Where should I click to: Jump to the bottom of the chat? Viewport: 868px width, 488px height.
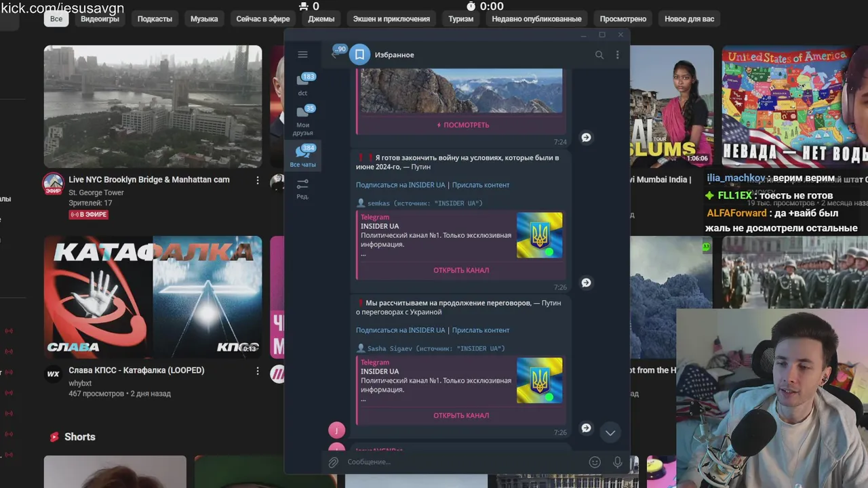(x=610, y=432)
